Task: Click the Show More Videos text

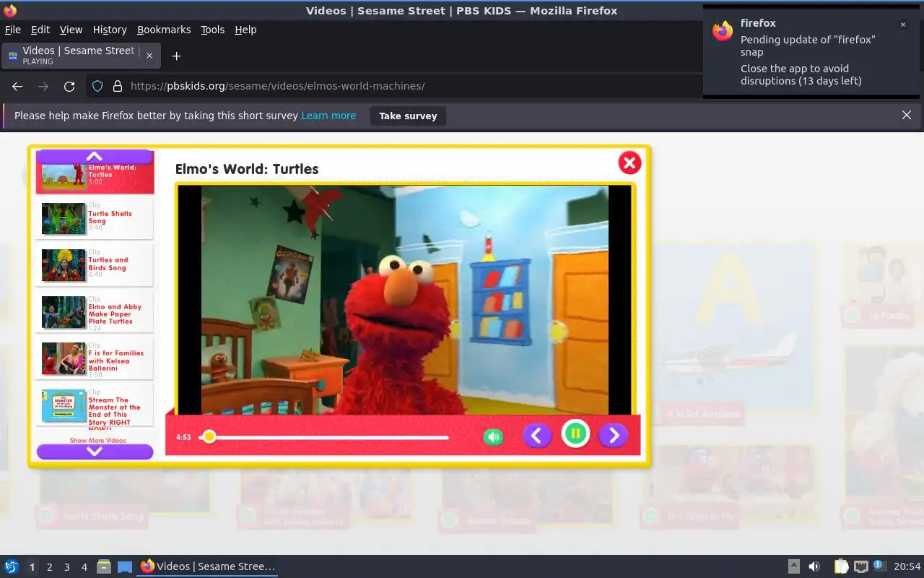Action: pos(97,440)
